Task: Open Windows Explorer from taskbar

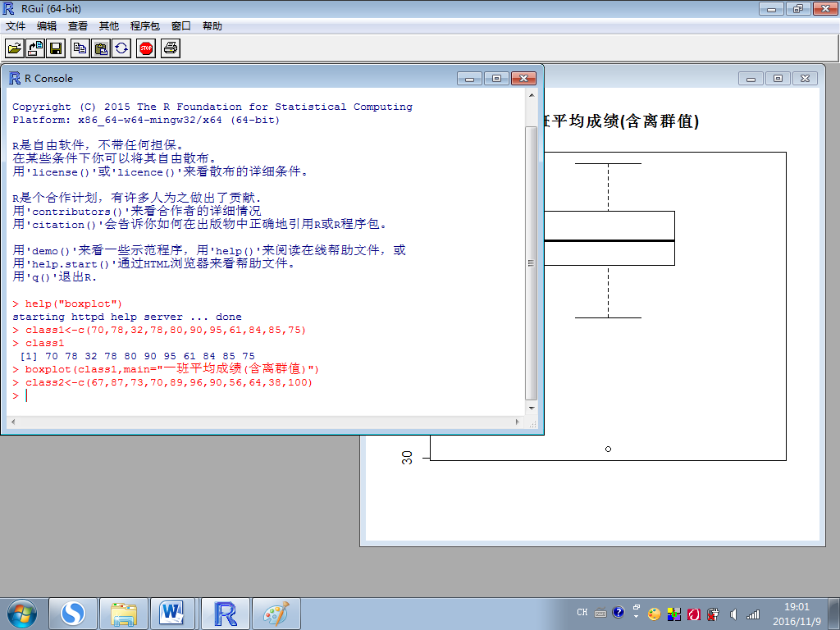Action: point(124,614)
